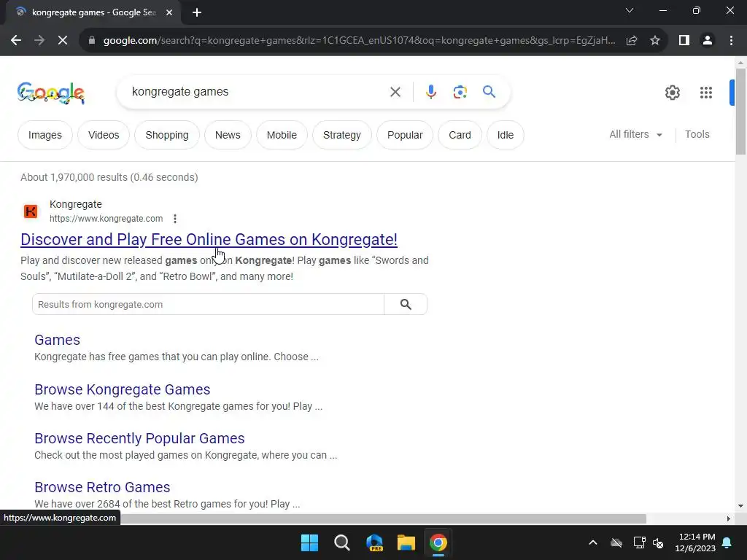Open Google quick settings gear
This screenshot has height=560, width=747.
point(672,93)
